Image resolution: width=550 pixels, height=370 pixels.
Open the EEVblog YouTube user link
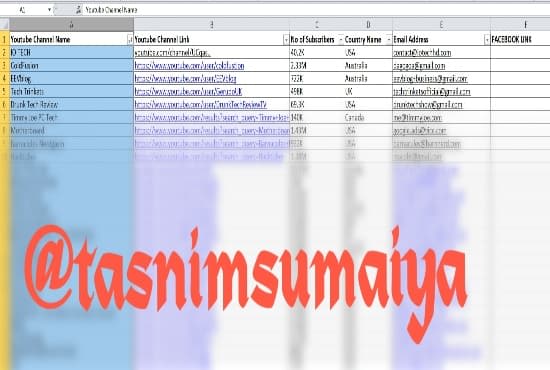(186, 79)
